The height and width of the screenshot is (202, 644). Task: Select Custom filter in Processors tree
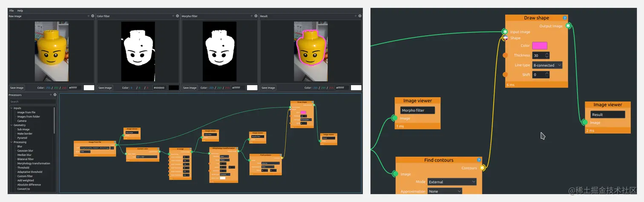[25, 176]
